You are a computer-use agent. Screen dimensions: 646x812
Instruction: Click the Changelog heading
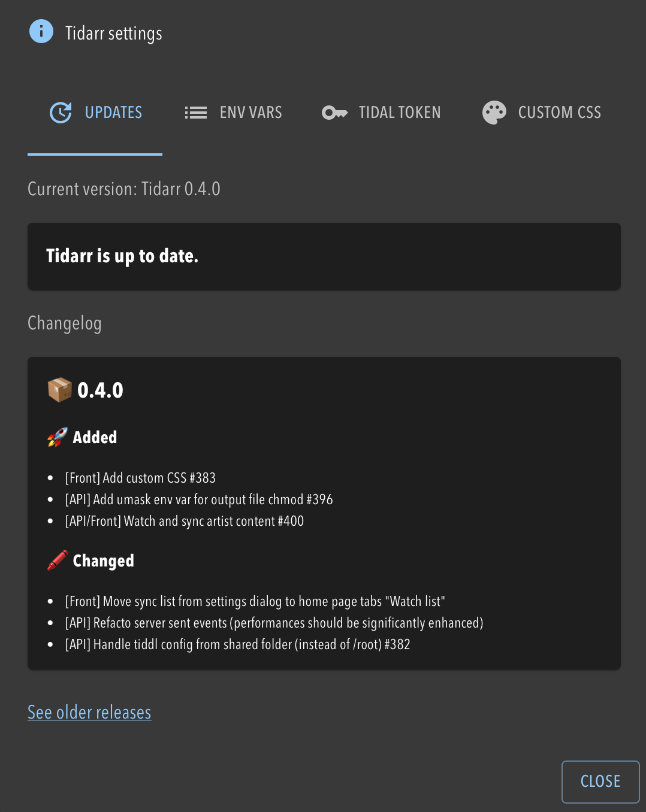point(65,323)
